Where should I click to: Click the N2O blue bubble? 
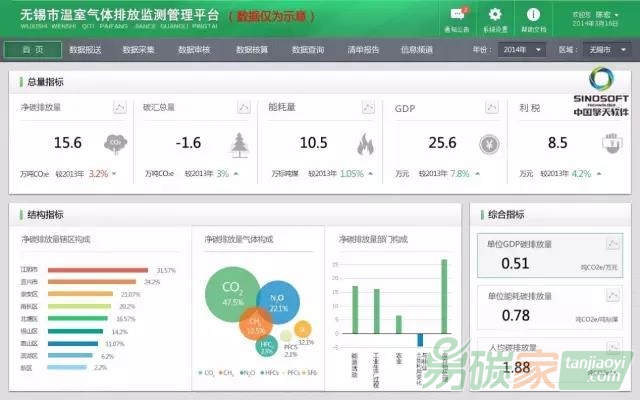click(277, 302)
